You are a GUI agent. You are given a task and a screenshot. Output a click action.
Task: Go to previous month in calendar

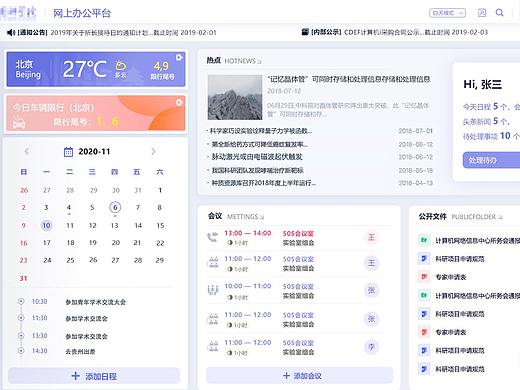27,151
